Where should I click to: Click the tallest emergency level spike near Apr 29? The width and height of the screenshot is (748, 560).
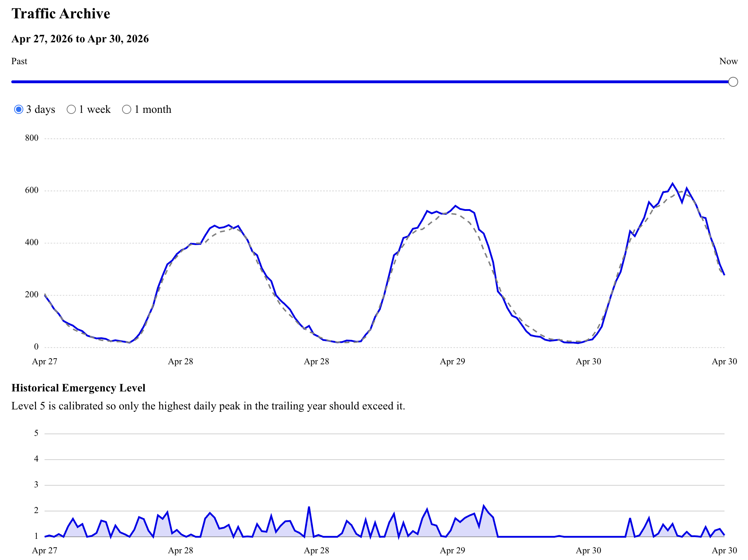click(484, 506)
